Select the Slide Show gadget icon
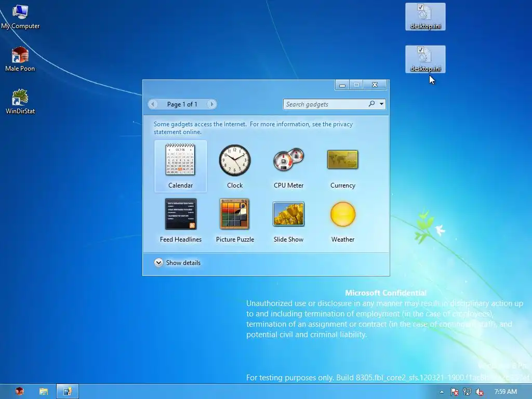Image resolution: width=532 pixels, height=399 pixels. [x=289, y=214]
